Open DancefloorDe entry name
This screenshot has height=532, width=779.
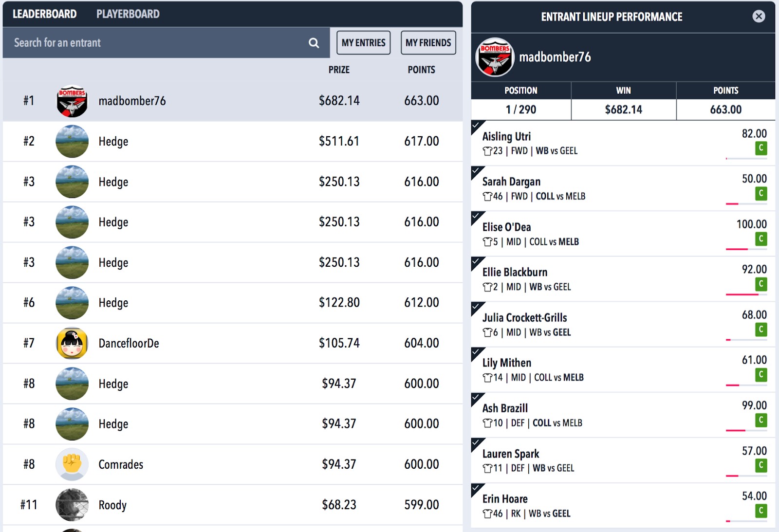[x=129, y=343]
